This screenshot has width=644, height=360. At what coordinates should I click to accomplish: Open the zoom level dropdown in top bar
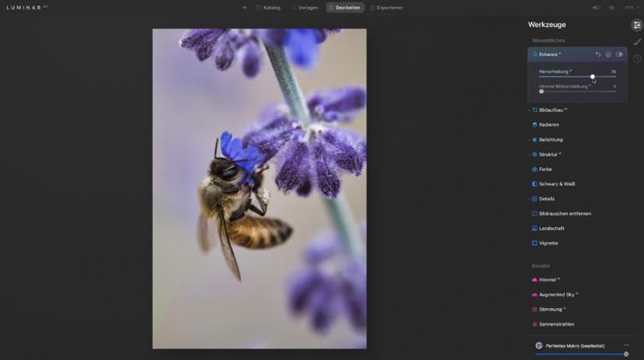[x=631, y=8]
